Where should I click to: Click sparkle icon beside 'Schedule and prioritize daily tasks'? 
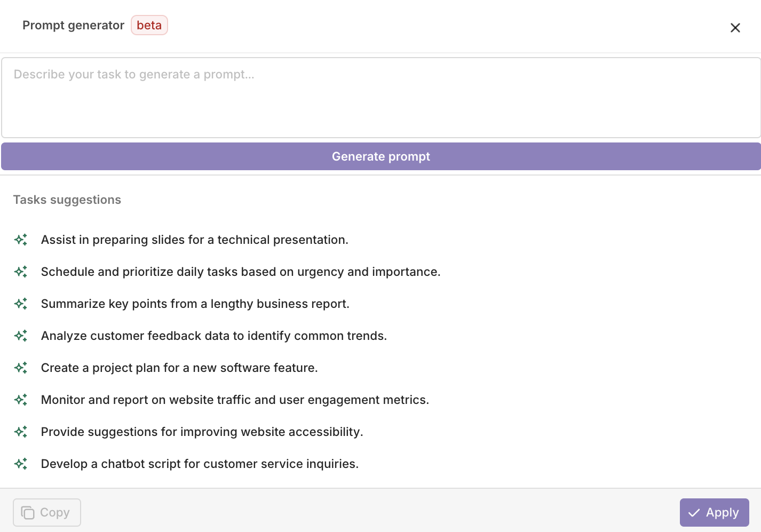(21, 272)
